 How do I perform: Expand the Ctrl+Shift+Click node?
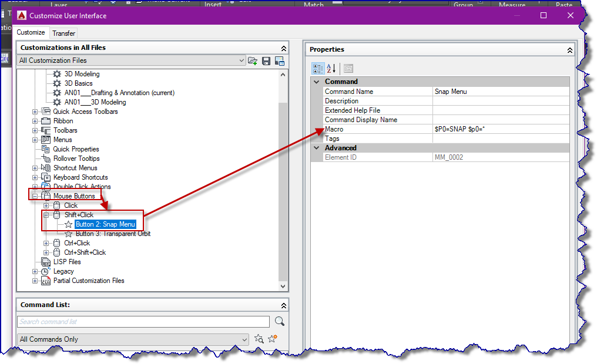tap(46, 252)
